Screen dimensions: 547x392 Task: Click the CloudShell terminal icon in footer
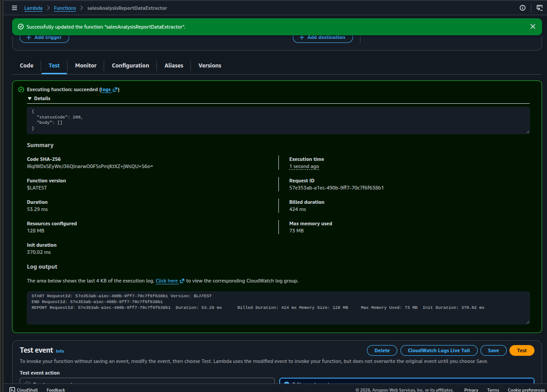tap(12, 390)
